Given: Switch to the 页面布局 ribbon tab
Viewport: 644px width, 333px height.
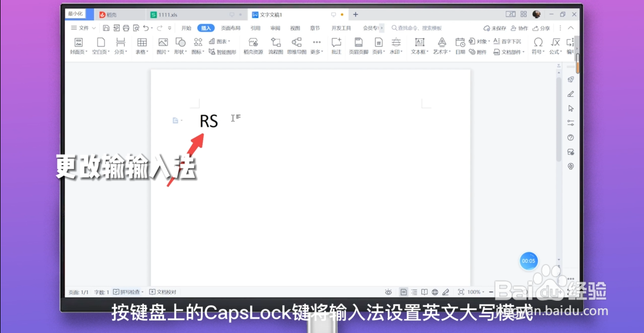Looking at the screenshot, I should [x=230, y=28].
